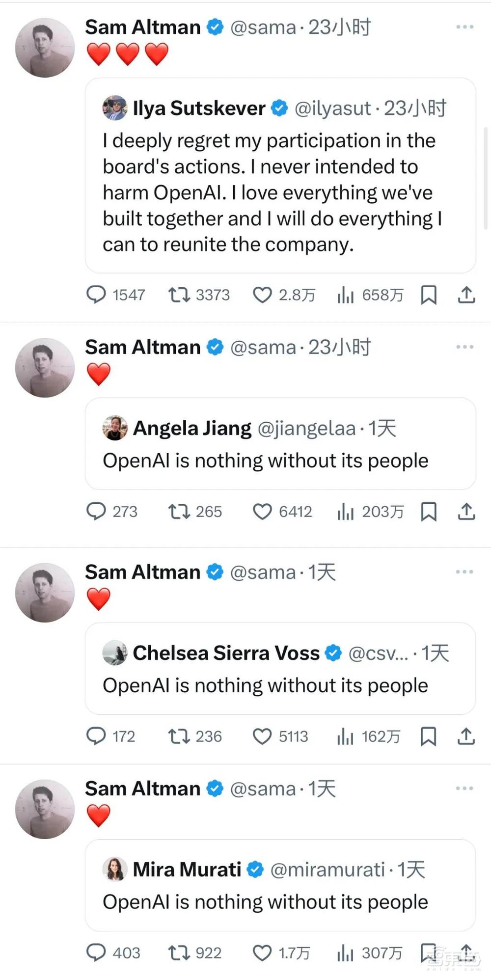Open more options on the top tweet
491x980 pixels.
[x=464, y=27]
